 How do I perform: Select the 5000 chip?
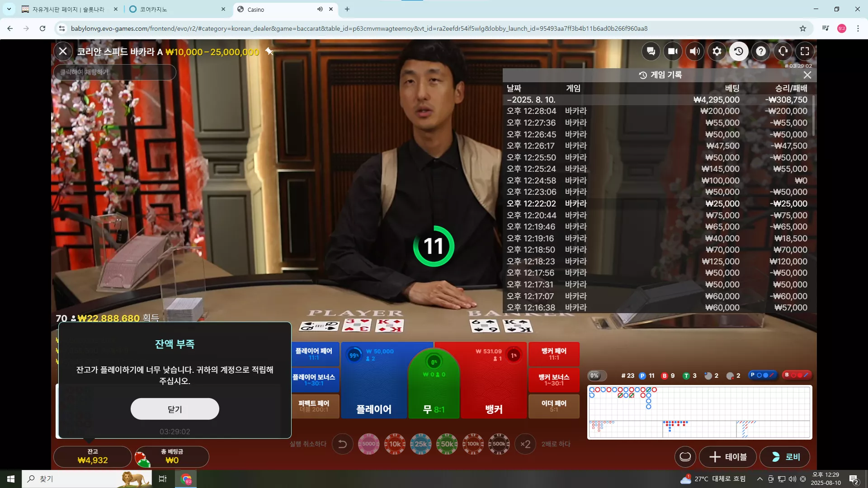369,444
